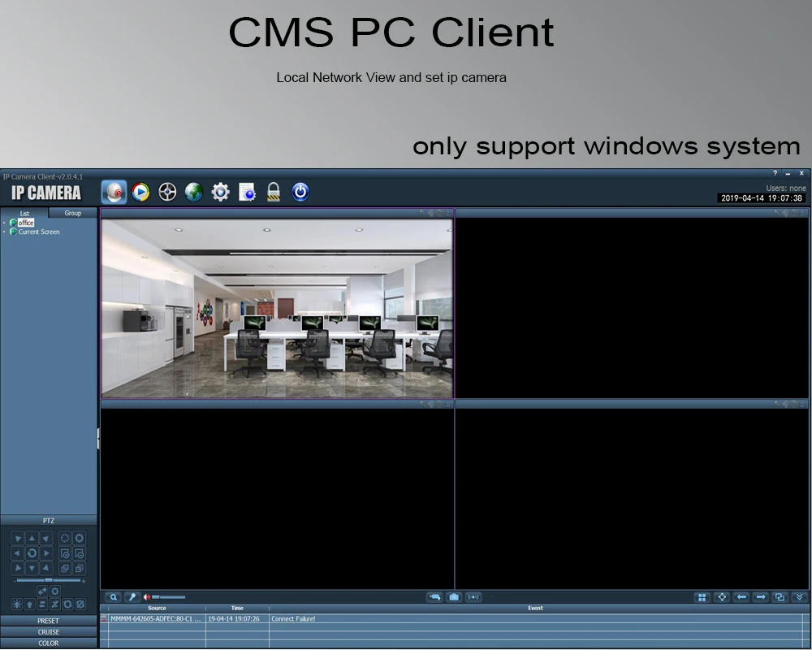Expand the Current Screen tree node

click(4, 232)
